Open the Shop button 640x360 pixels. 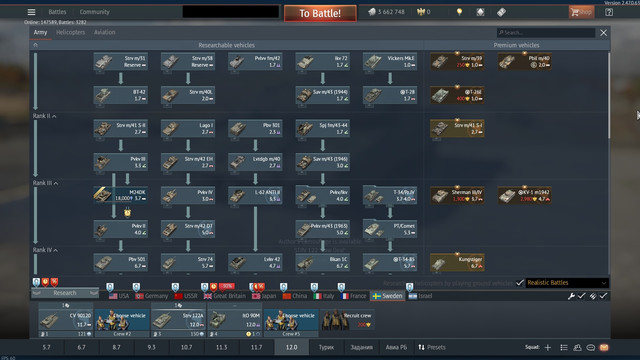pos(581,12)
